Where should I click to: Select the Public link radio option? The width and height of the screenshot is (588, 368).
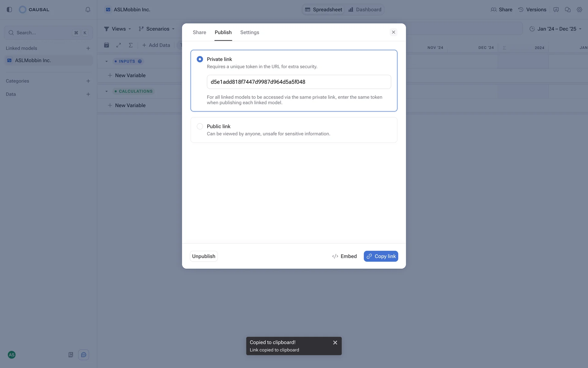[200, 126]
